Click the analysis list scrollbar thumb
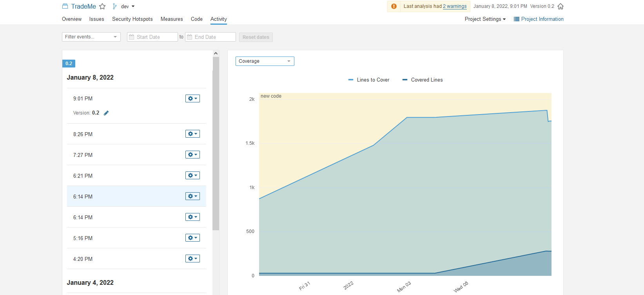The image size is (644, 295). (x=216, y=144)
